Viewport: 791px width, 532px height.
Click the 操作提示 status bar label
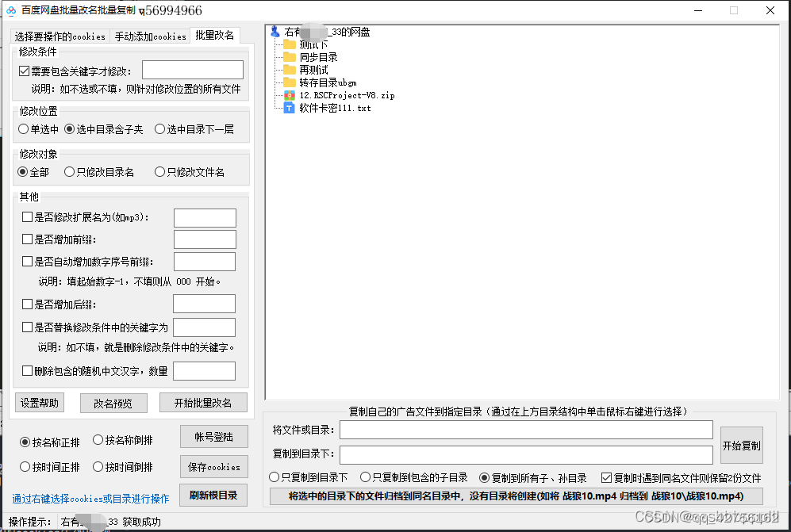(x=30, y=522)
